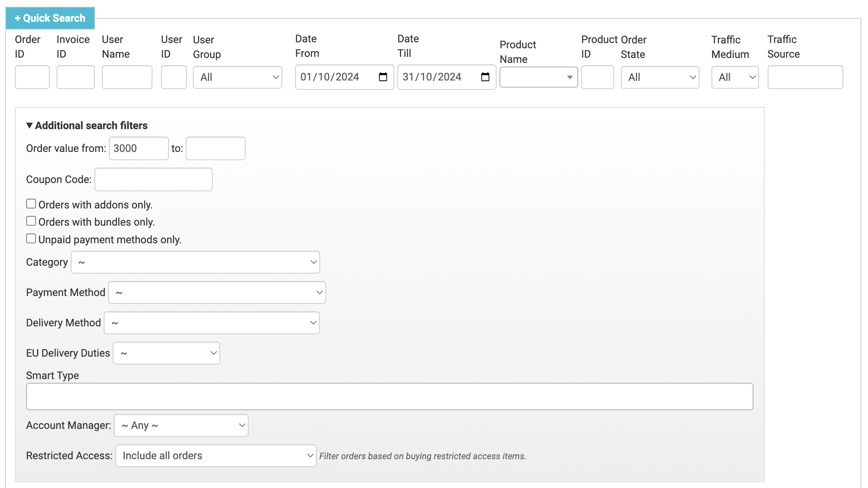Open the EU Delivery Duties dropdown
This screenshot has height=488, width=868.
pyautogui.click(x=166, y=353)
